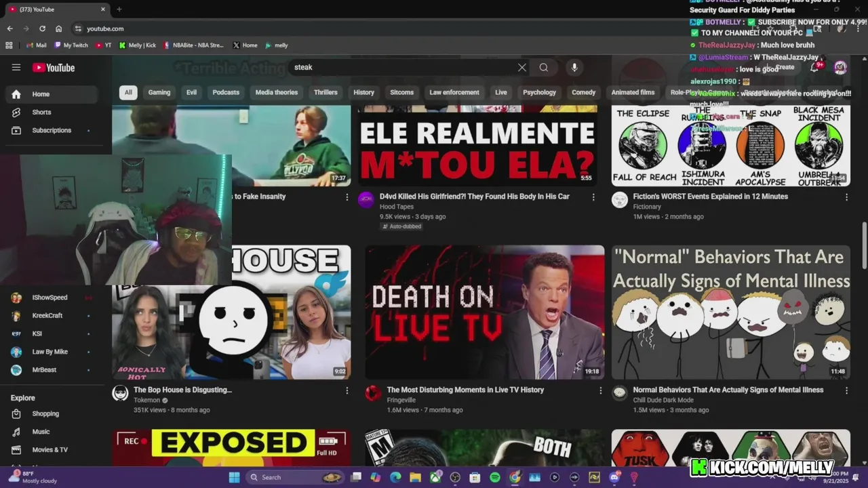The height and width of the screenshot is (488, 868).
Task: Select the Podcasts filter chip
Action: [x=226, y=92]
